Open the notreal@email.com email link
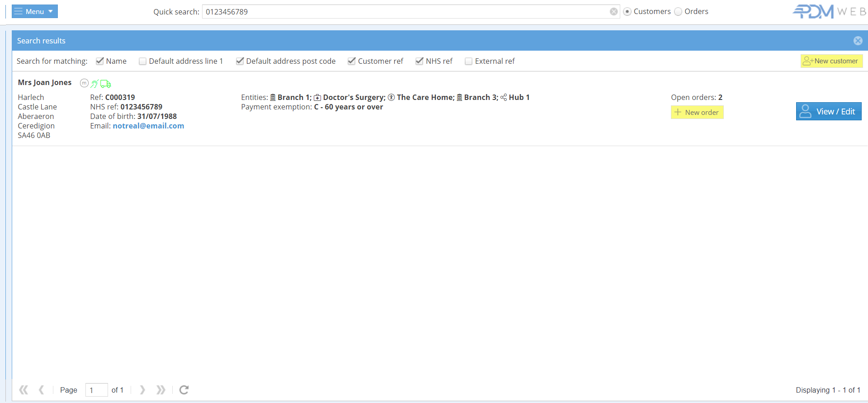Viewport: 868px width, 403px height. point(148,126)
